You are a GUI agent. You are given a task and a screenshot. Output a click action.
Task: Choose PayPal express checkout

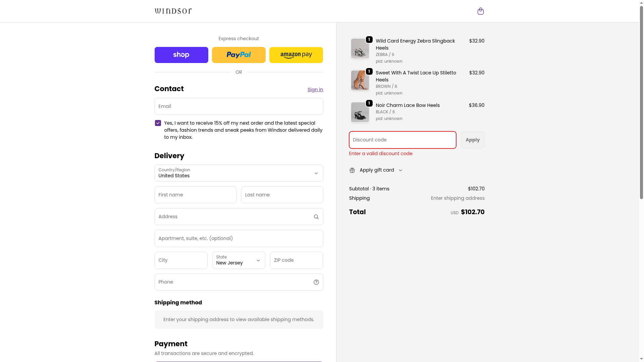coord(238,55)
